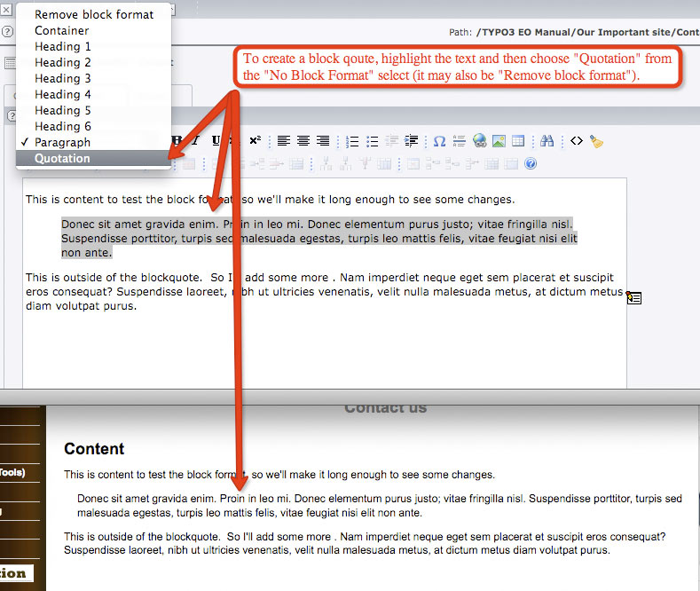Choose Heading 3 from the dropdown list
The height and width of the screenshot is (591, 700).
[x=63, y=78]
